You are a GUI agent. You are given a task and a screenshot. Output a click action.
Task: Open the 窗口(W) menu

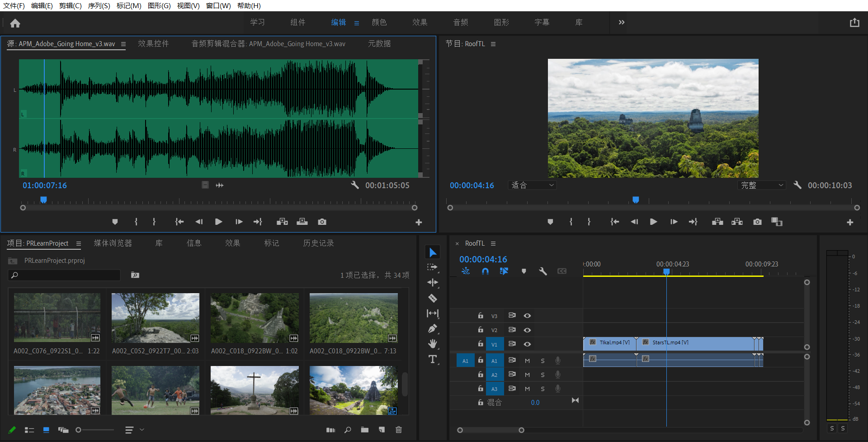tap(218, 6)
